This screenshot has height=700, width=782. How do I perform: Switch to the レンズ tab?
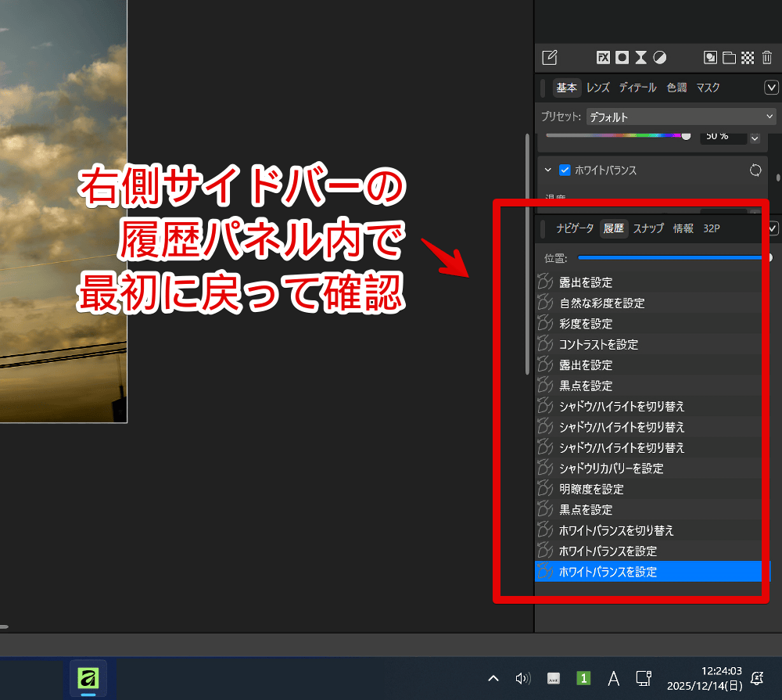click(x=598, y=88)
